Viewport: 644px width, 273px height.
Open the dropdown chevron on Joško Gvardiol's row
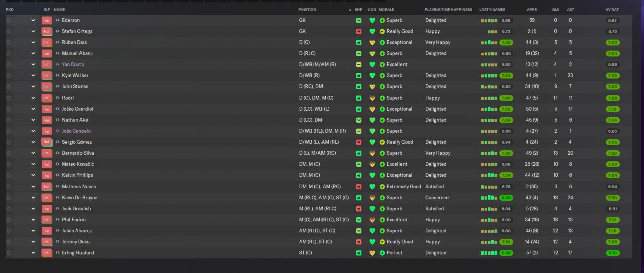(33, 109)
